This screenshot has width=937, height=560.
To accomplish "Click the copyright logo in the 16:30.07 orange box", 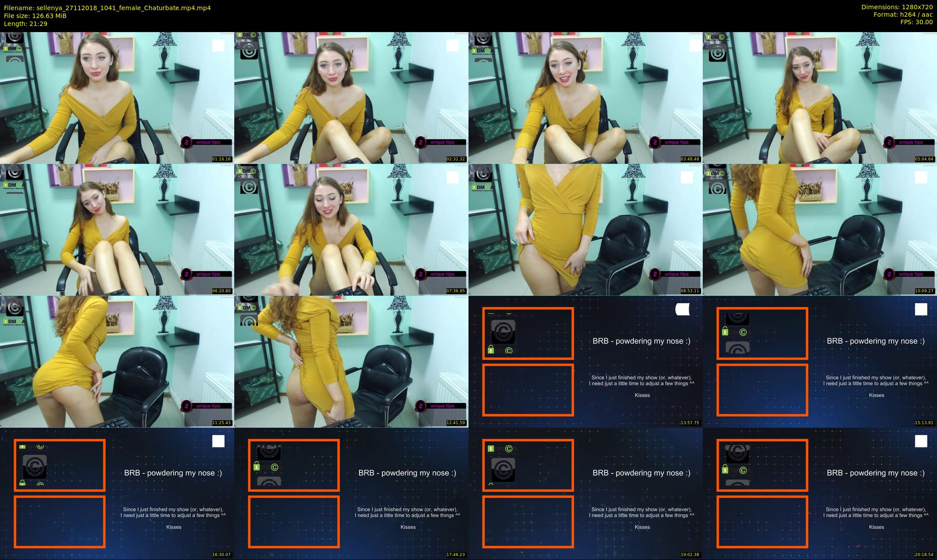I will pyautogui.click(x=35, y=466).
